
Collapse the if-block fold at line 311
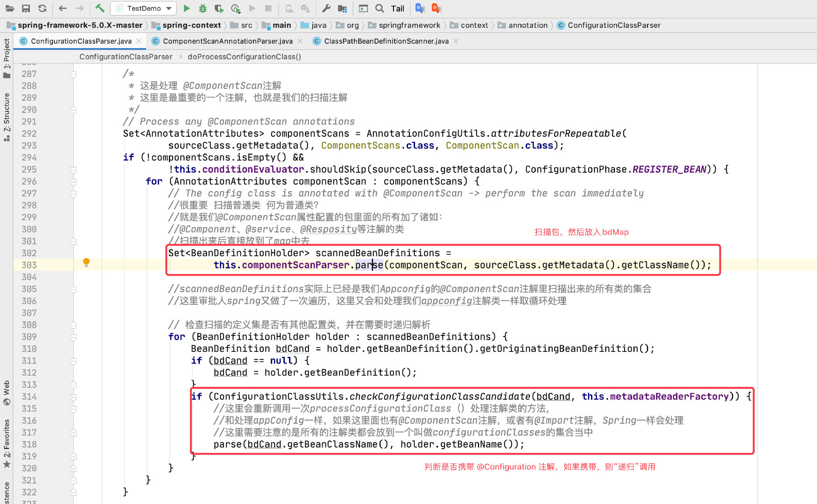tap(73, 361)
